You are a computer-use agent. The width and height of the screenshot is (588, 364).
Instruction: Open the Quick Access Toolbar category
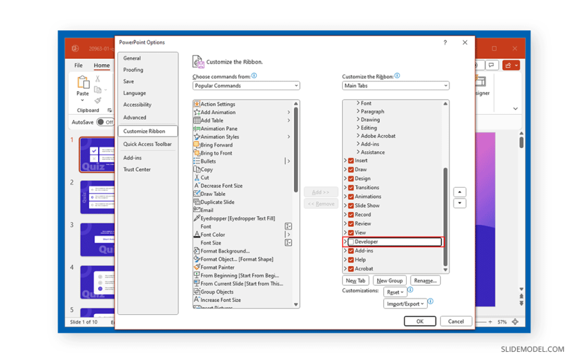click(x=147, y=144)
